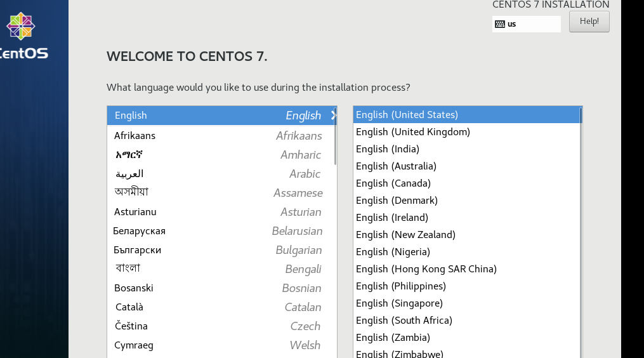Select Čeština language
The width and height of the screenshot is (644, 358).
[221, 326]
